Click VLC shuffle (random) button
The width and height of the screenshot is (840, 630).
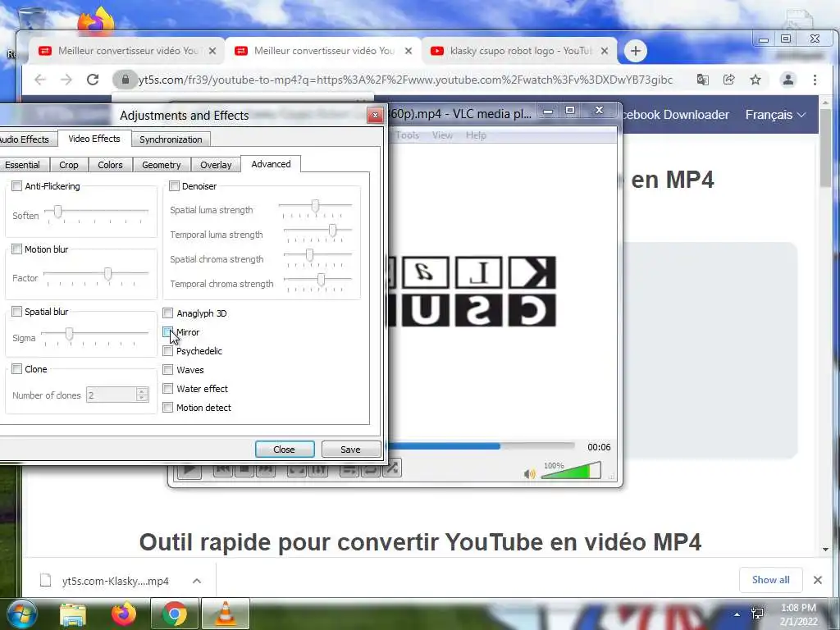[392, 468]
